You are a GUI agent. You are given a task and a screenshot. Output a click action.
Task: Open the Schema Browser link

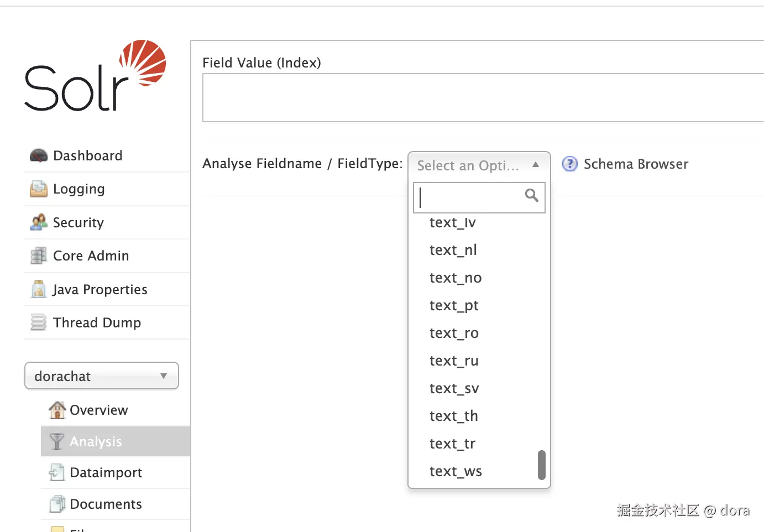coord(636,164)
